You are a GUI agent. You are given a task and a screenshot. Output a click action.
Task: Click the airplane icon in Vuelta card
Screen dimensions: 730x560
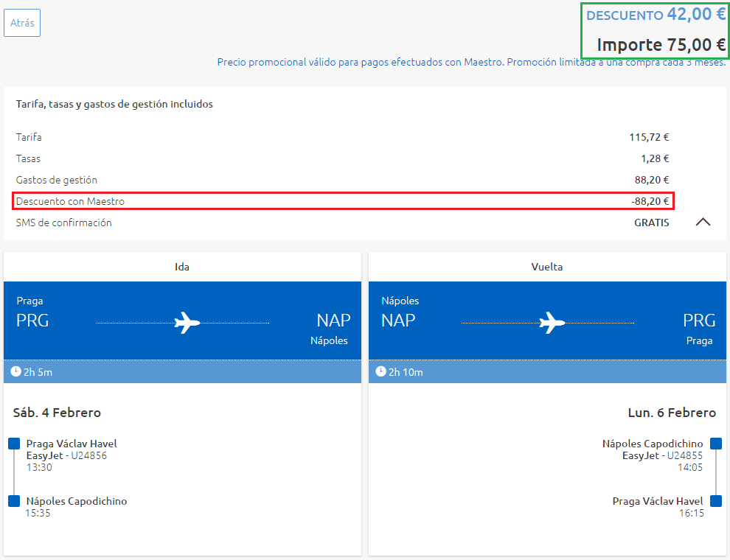(552, 322)
